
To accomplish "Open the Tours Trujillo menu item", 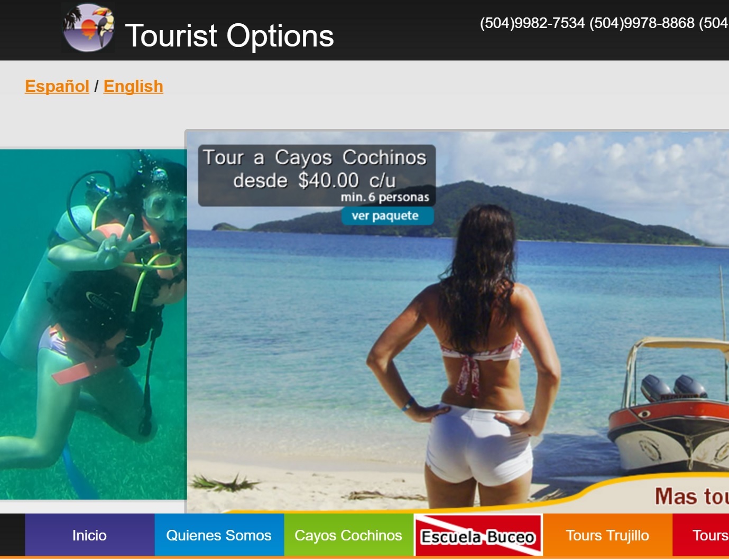I will (607, 535).
